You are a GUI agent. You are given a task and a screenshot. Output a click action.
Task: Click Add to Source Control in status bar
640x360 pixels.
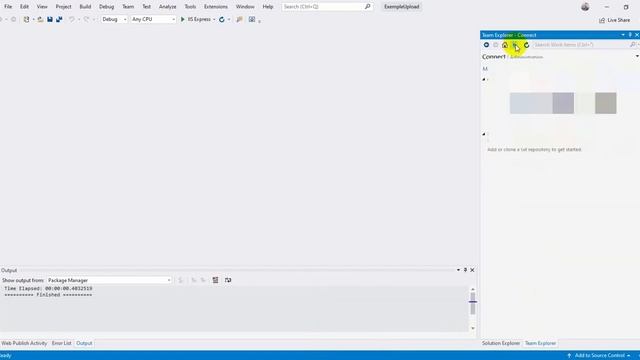click(x=599, y=356)
